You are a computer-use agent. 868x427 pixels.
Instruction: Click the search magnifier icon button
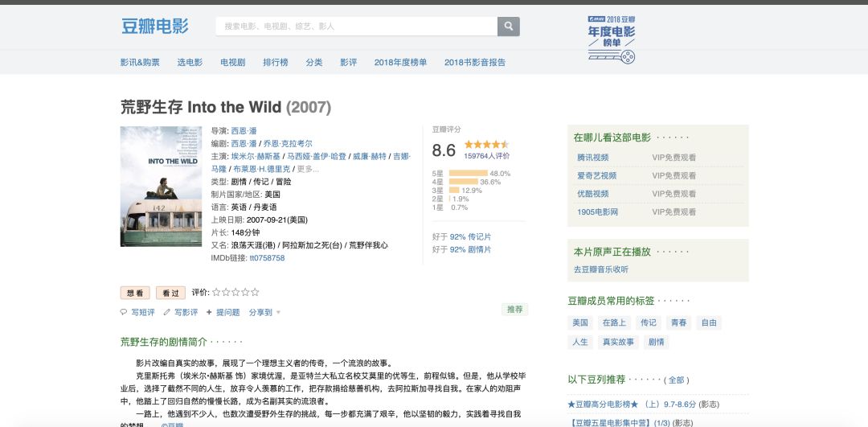[x=508, y=26]
